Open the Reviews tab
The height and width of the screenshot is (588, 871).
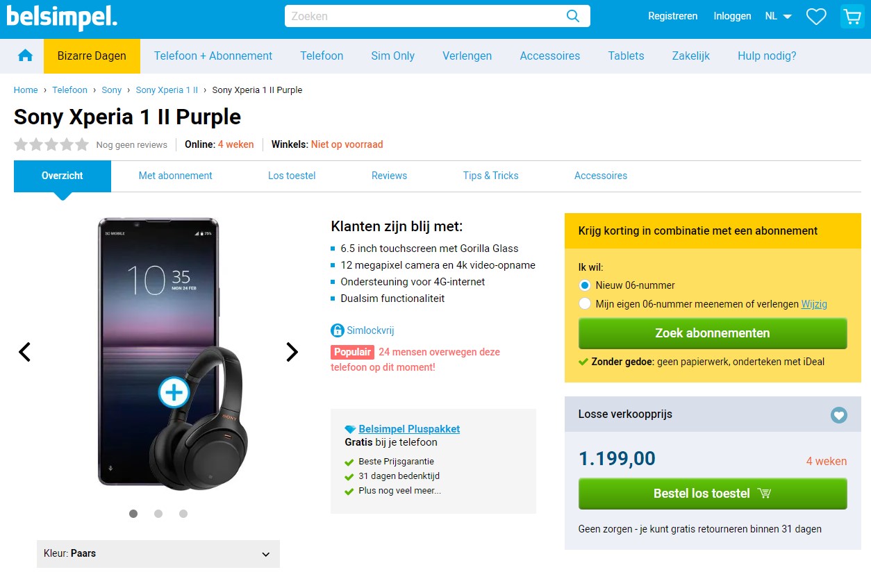389,176
